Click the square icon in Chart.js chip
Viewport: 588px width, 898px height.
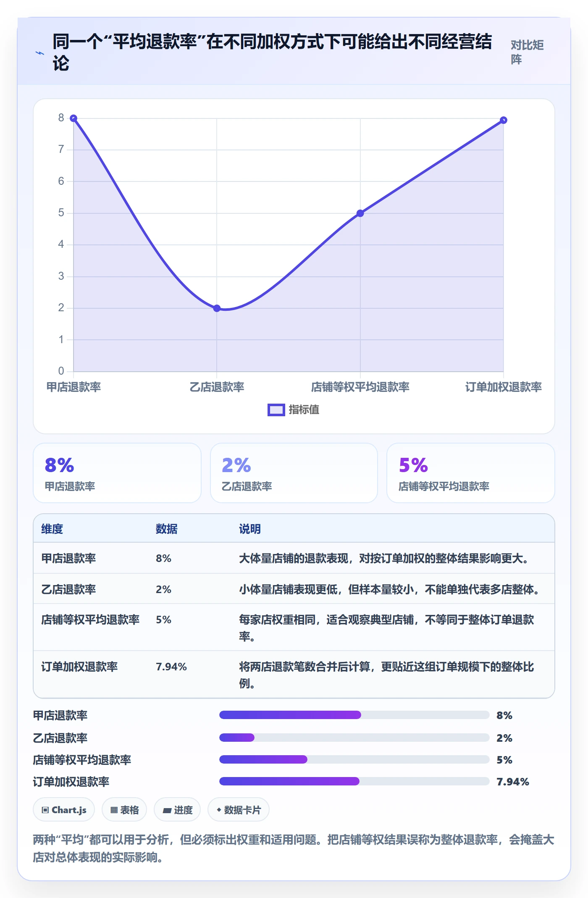click(45, 810)
